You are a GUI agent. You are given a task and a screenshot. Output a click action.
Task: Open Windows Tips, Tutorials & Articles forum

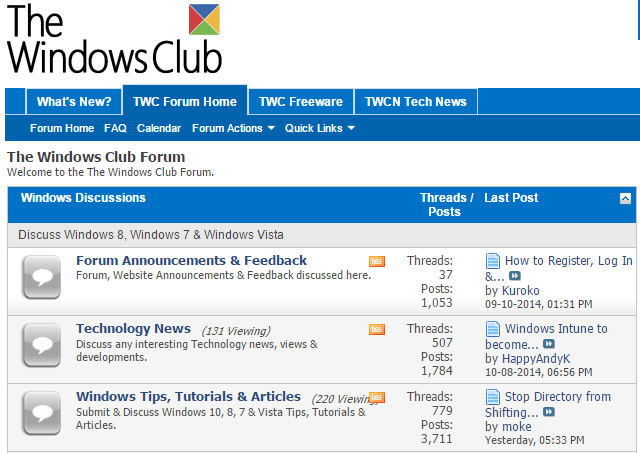point(189,397)
